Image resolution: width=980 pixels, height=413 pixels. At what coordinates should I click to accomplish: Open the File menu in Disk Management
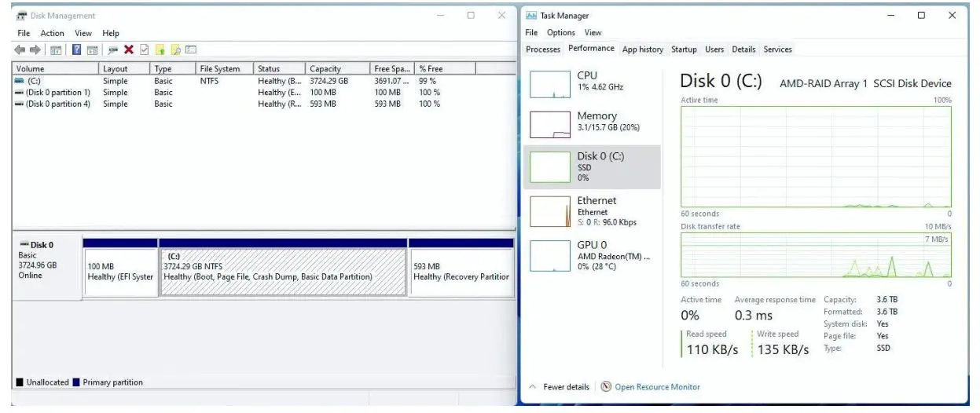(x=24, y=33)
